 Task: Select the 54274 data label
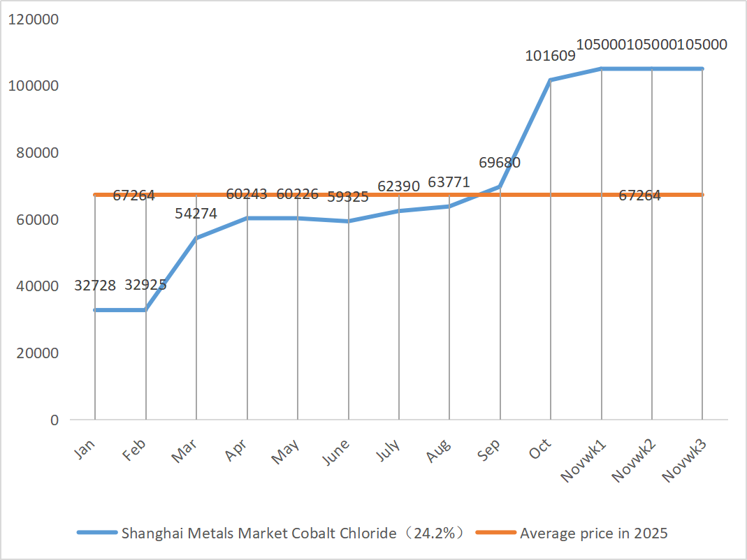[x=196, y=214]
